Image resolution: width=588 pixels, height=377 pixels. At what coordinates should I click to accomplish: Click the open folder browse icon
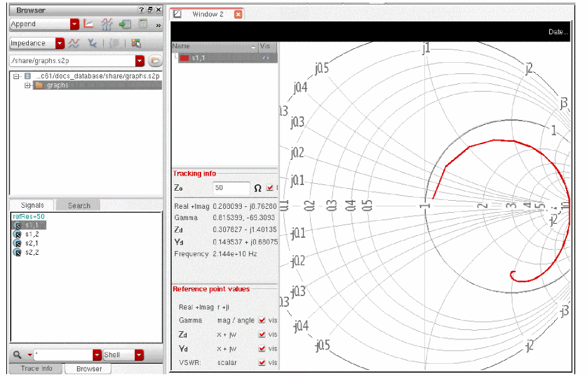155,61
